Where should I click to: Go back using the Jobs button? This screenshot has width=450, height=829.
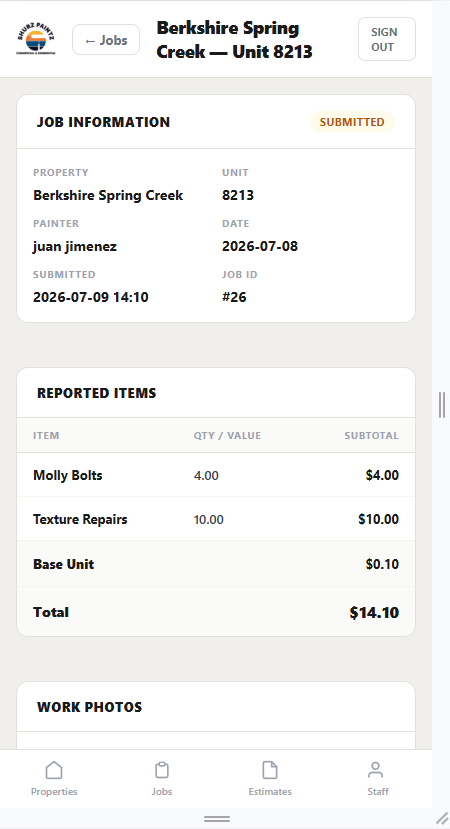point(106,40)
